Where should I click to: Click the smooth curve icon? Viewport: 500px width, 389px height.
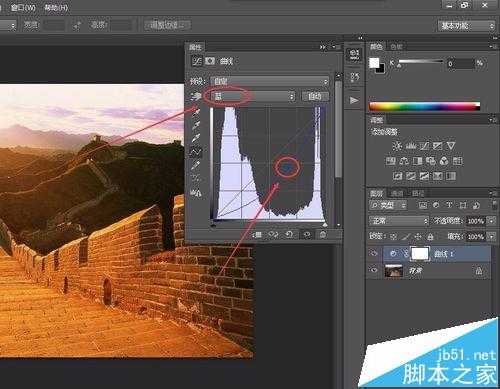(196, 179)
